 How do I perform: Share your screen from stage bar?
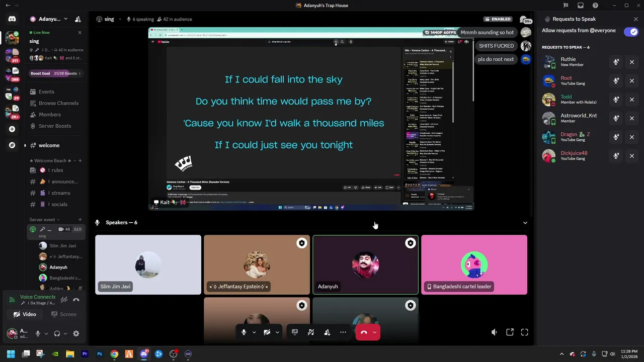[295, 332]
